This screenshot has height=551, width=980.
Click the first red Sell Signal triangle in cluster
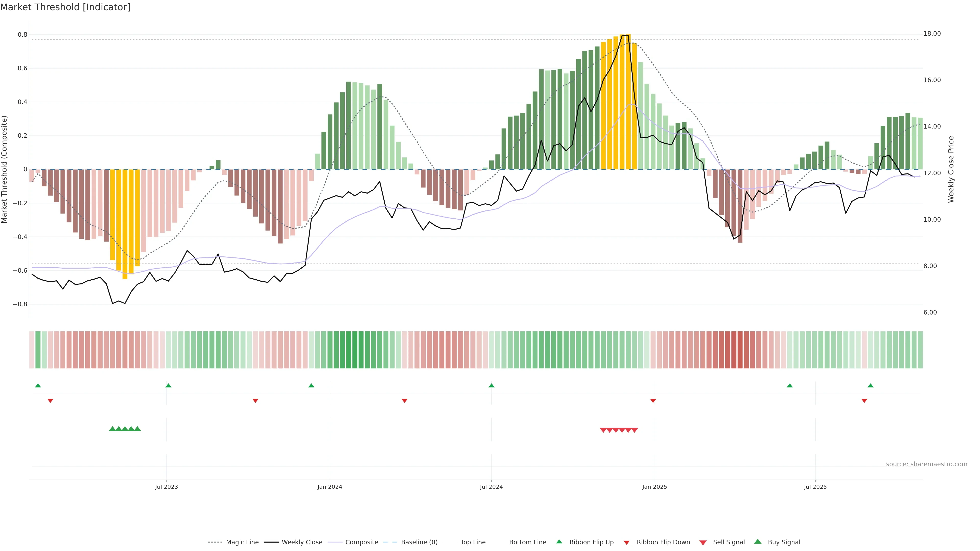click(603, 430)
